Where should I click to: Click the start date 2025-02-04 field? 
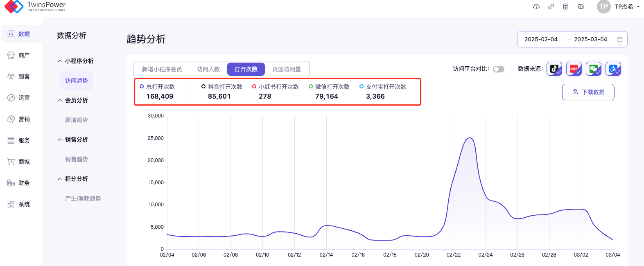(x=541, y=39)
